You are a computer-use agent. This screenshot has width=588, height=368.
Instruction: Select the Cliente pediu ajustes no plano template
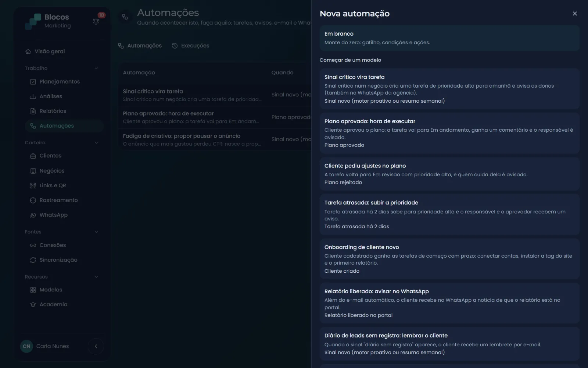pyautogui.click(x=449, y=174)
